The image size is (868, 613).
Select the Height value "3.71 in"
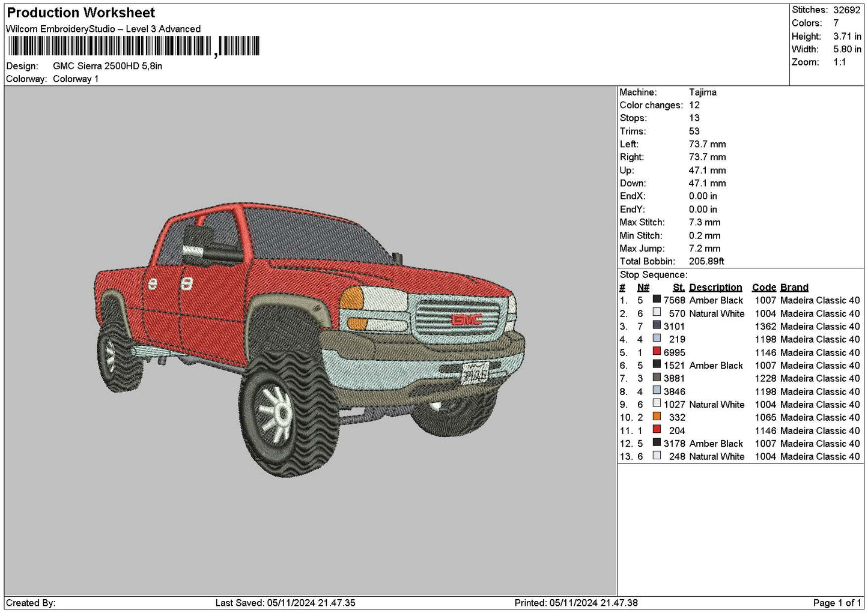(847, 36)
